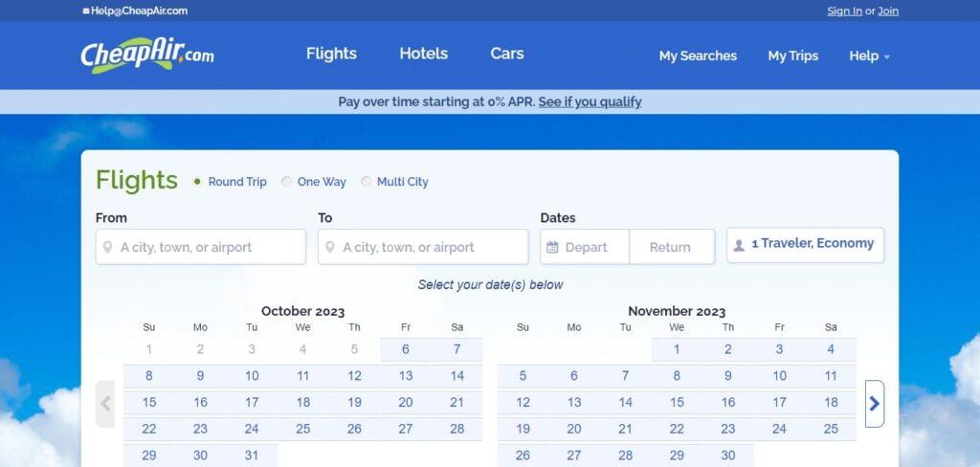Expand the Help dropdown menu
Viewport: 980px width, 467px height.
tap(869, 56)
